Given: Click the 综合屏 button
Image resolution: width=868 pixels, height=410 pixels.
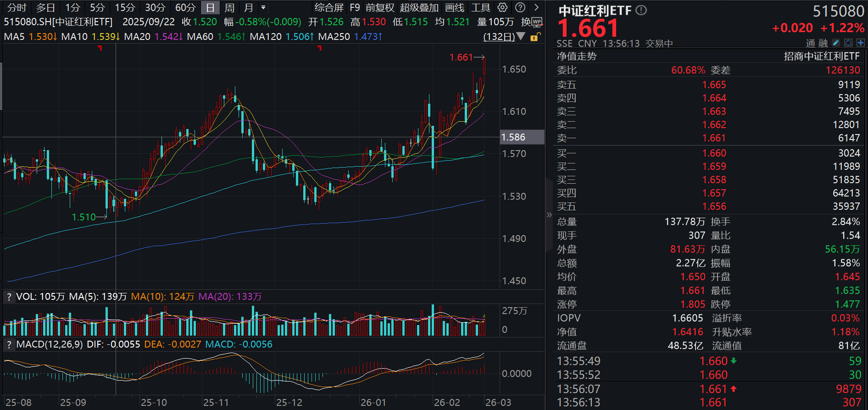Looking at the screenshot, I should click(x=329, y=8).
